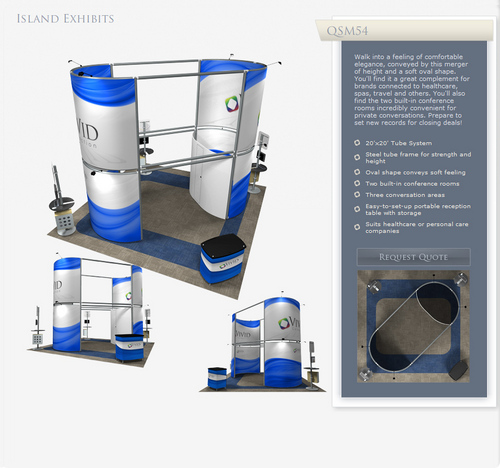
Task: Select the bottom-right rear view exhibit image
Action: [263, 342]
